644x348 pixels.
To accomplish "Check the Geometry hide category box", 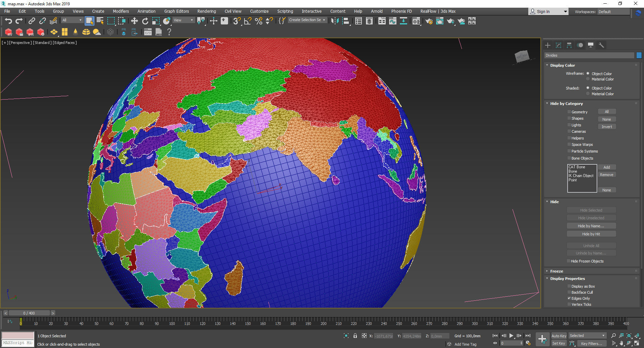I will (x=569, y=112).
